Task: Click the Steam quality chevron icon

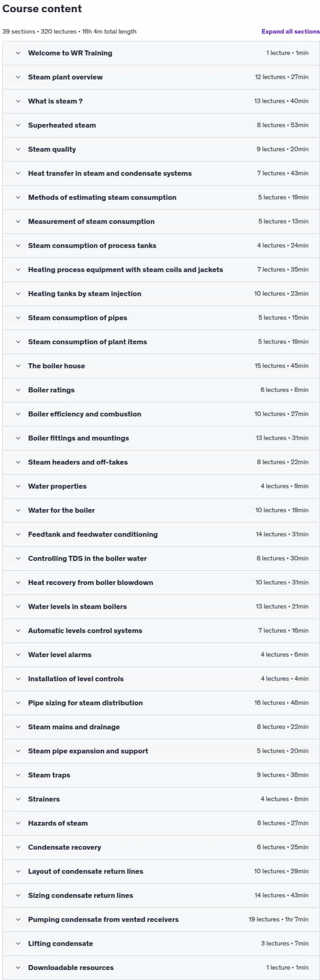Action: click(18, 149)
